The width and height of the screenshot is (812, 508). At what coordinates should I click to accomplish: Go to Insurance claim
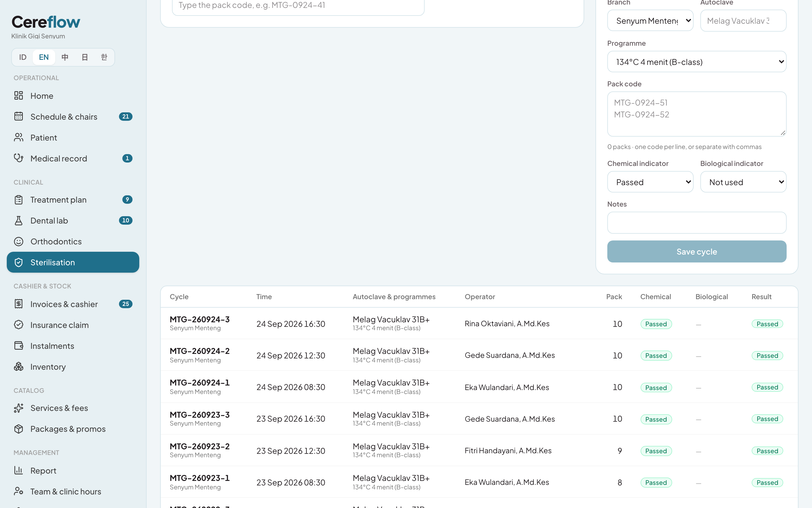pos(73,325)
